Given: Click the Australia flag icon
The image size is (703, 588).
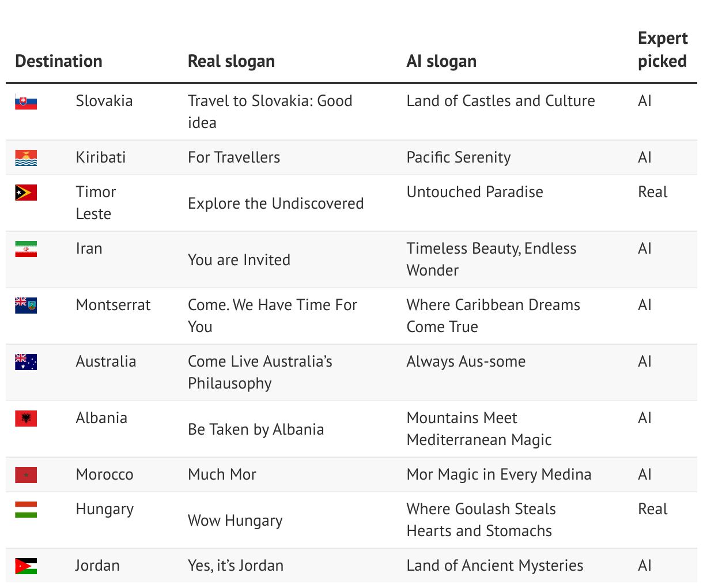Looking at the screenshot, I should coord(26,362).
